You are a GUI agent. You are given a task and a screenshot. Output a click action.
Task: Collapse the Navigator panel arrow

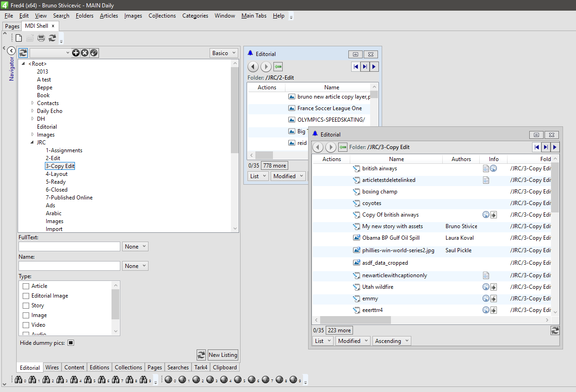coord(12,50)
